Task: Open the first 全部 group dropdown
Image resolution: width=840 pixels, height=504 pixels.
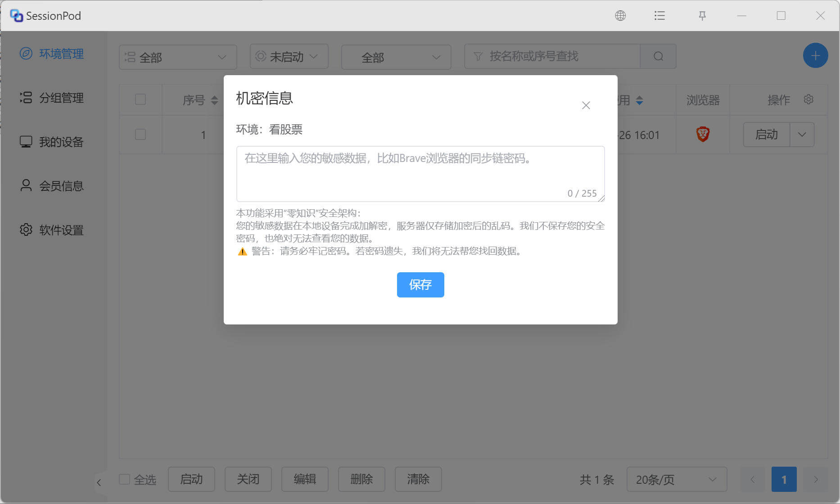Action: click(x=178, y=57)
